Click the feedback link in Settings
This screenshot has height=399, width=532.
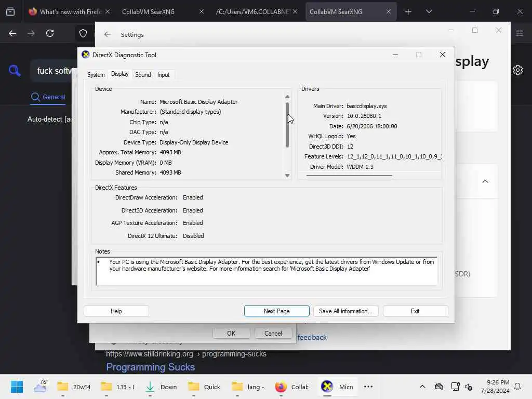(x=312, y=337)
